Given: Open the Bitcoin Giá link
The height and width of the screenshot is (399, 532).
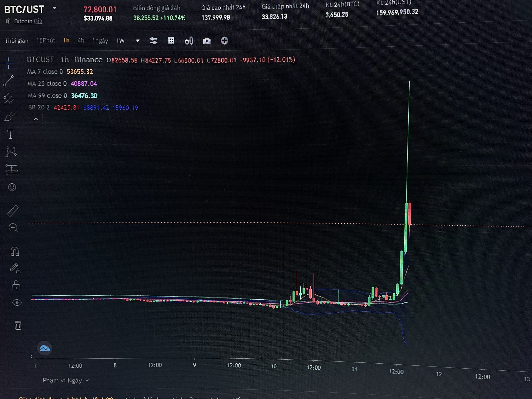Looking at the screenshot, I should click(28, 21).
